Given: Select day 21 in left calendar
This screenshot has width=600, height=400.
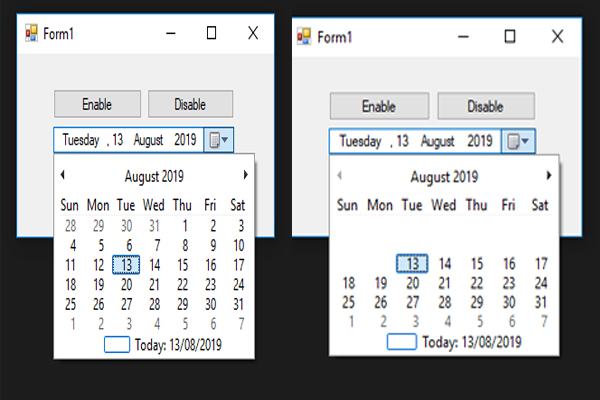Looking at the screenshot, I should tap(155, 284).
